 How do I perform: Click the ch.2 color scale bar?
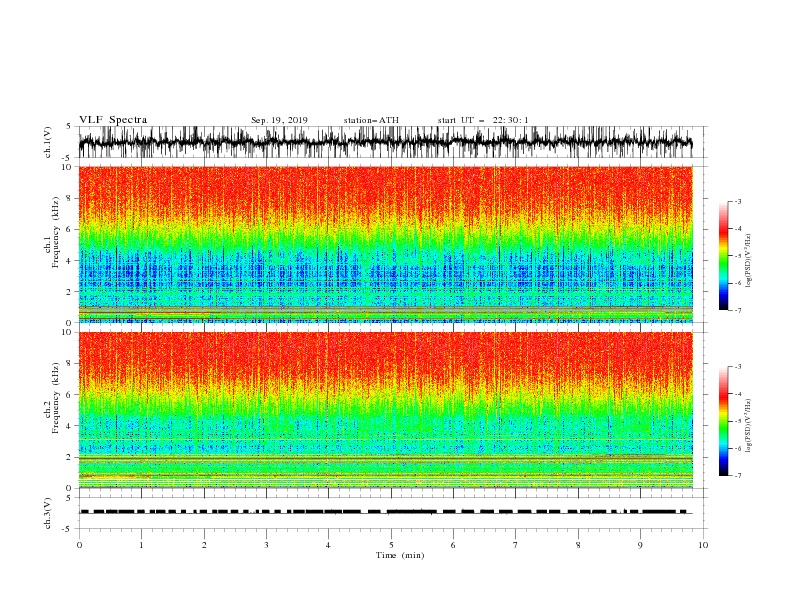pos(723,421)
